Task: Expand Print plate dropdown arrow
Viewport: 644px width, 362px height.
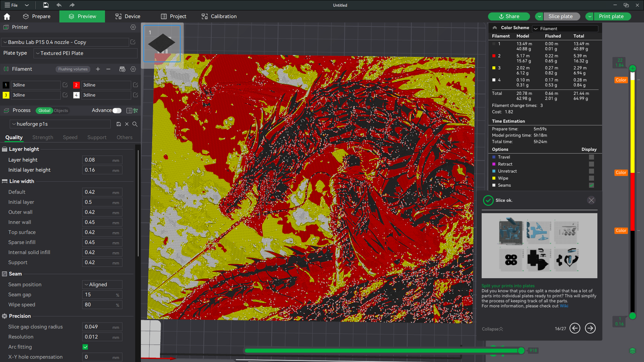Action: coord(590,16)
